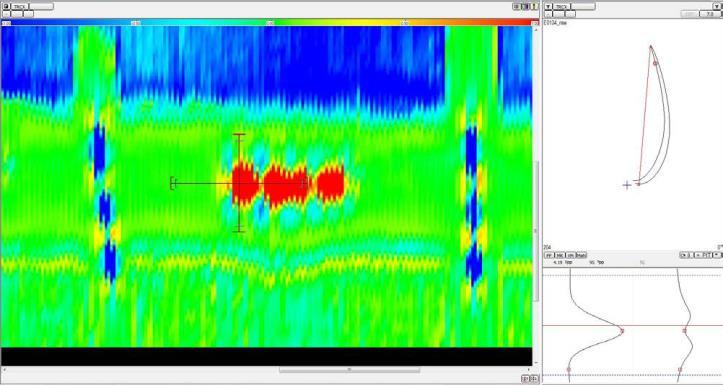The width and height of the screenshot is (723, 385).
Task: Open the dropdown arrow at the far top-right corner
Action: pyautogui.click(x=717, y=6)
